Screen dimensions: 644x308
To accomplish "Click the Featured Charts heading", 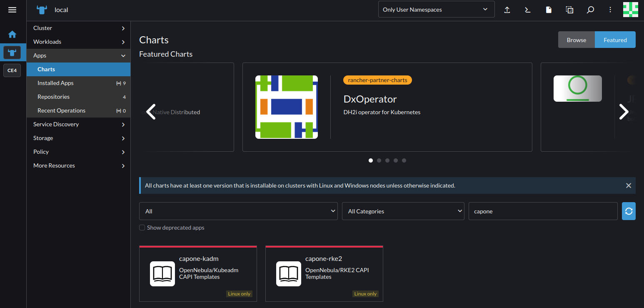I will coord(166,54).
